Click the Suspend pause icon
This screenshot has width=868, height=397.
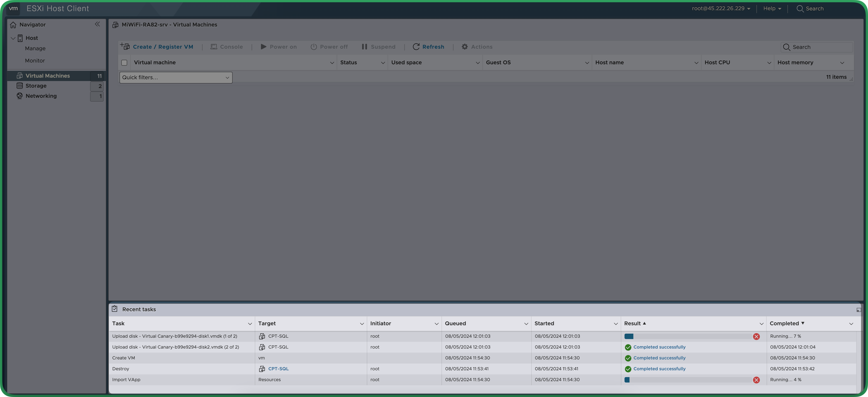pyautogui.click(x=364, y=47)
